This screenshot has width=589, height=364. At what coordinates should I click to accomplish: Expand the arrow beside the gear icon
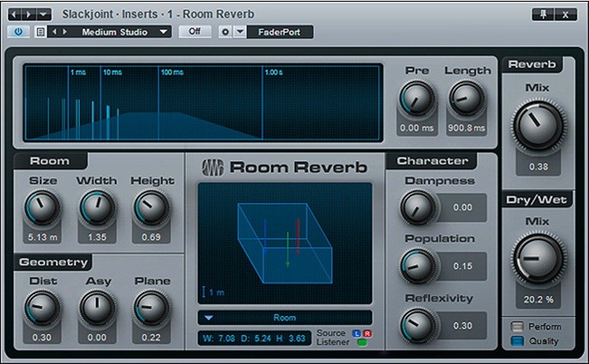239,32
